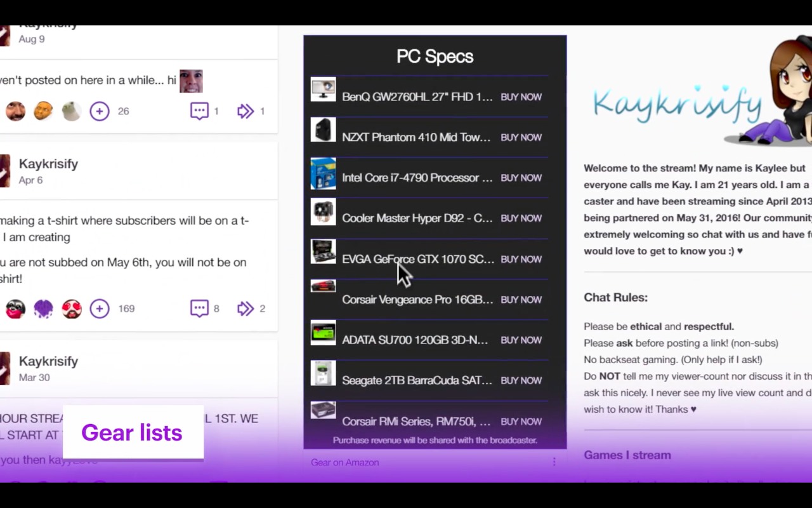Share the Apr 6 post
The height and width of the screenshot is (508, 812).
(246, 309)
